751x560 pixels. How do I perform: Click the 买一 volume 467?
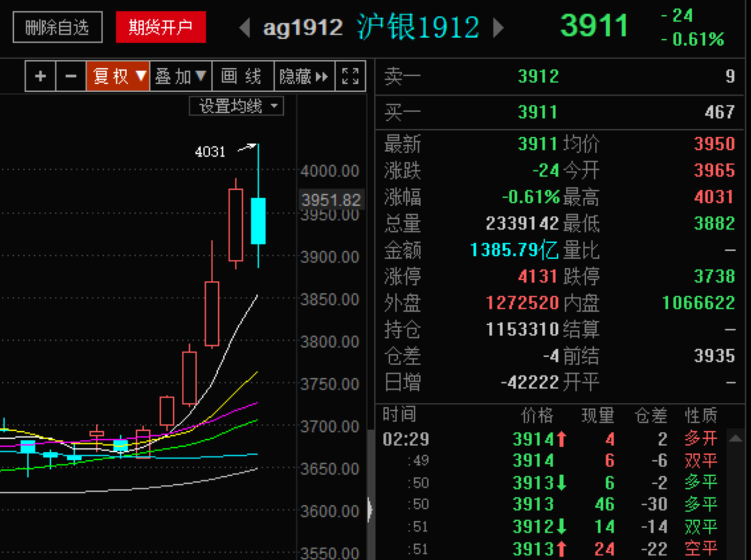[x=719, y=112]
